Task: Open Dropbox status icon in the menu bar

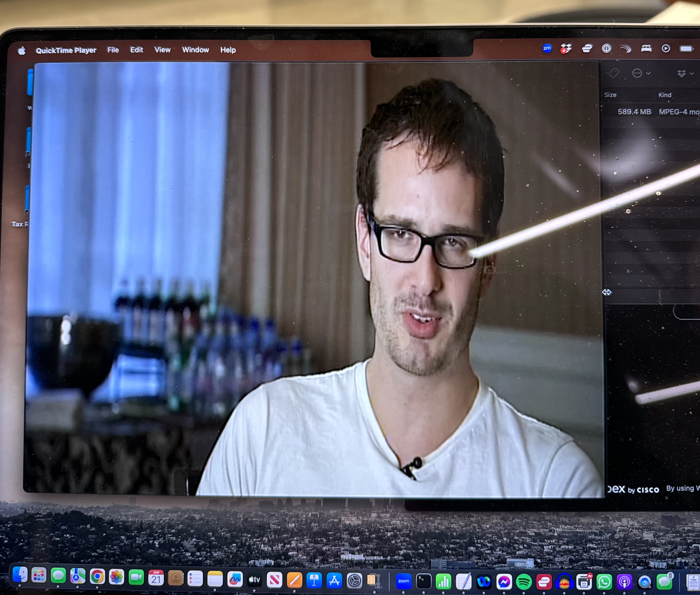Action: pos(566,48)
